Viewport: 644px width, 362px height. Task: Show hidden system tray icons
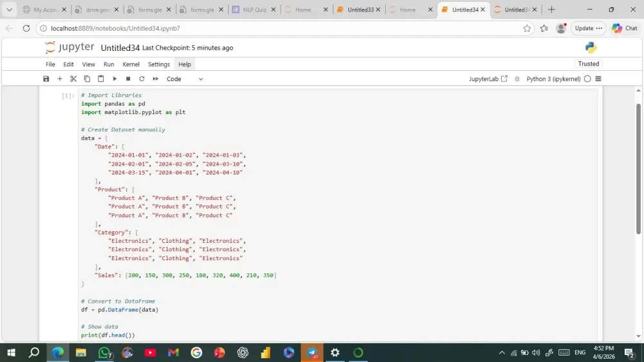coord(502,352)
